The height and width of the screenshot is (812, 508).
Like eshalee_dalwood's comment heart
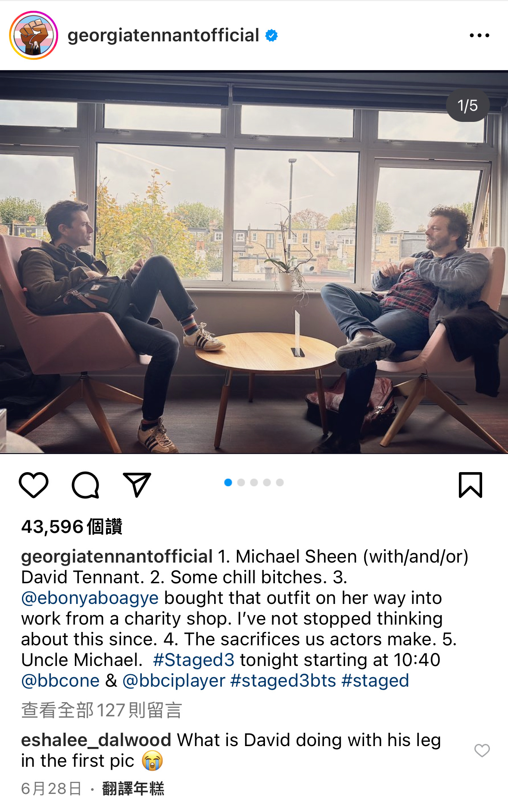point(482,750)
